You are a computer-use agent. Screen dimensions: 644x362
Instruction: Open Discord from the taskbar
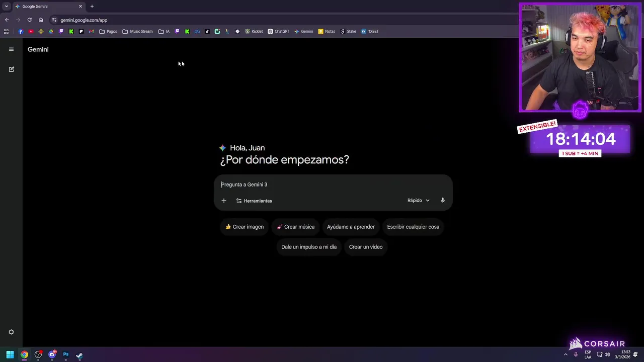pos(52,354)
